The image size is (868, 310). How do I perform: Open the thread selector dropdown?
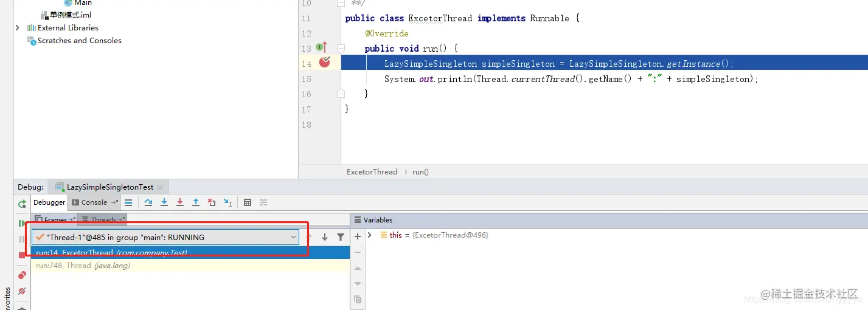[x=165, y=237]
